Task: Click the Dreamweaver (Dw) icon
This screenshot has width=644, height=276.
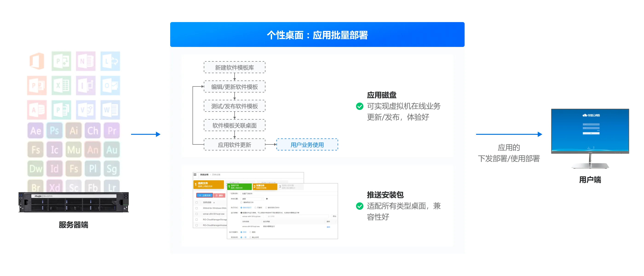Action: [35, 169]
